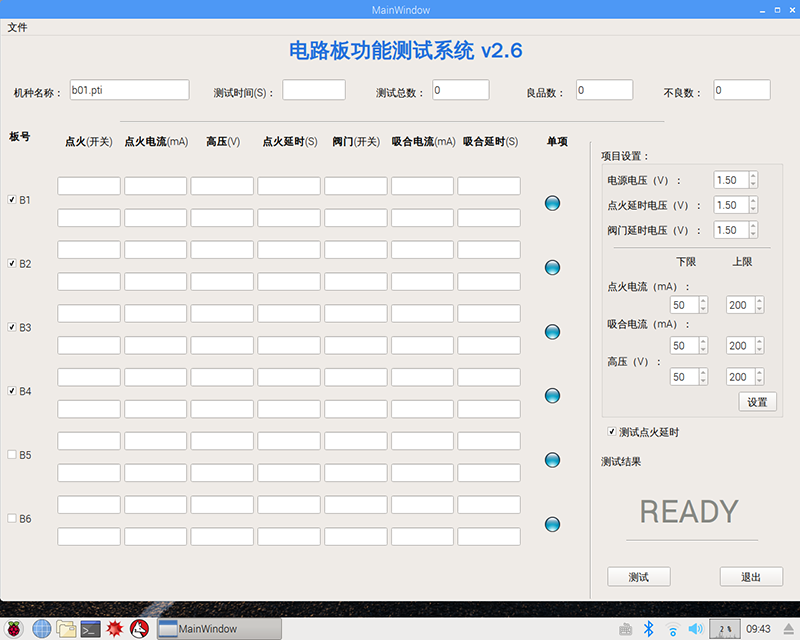Click the Bluetooth tray icon
Screen dimensions: 800x640
pyautogui.click(x=648, y=629)
